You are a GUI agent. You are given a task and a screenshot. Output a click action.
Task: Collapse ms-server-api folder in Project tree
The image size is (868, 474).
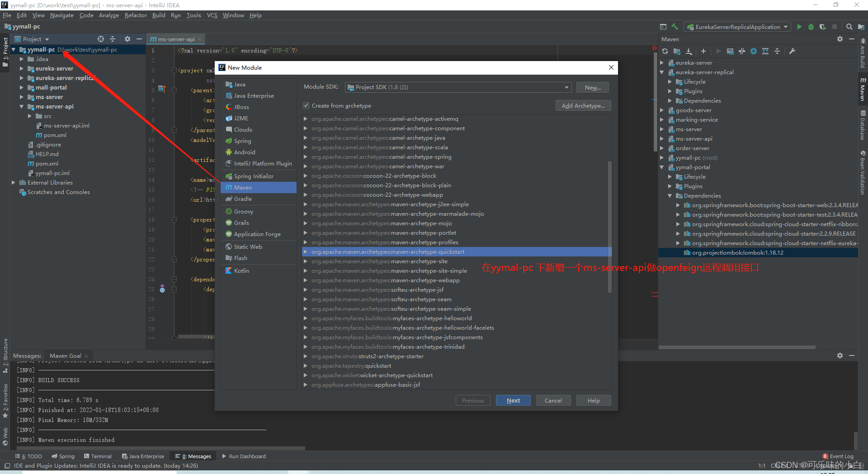[x=21, y=107]
